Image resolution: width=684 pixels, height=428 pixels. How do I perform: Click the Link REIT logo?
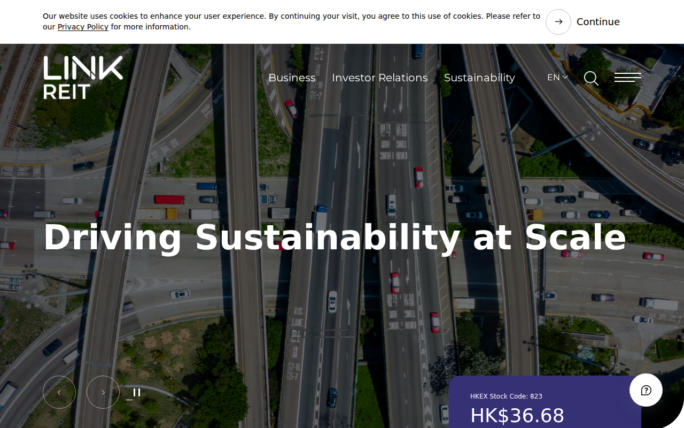point(83,78)
